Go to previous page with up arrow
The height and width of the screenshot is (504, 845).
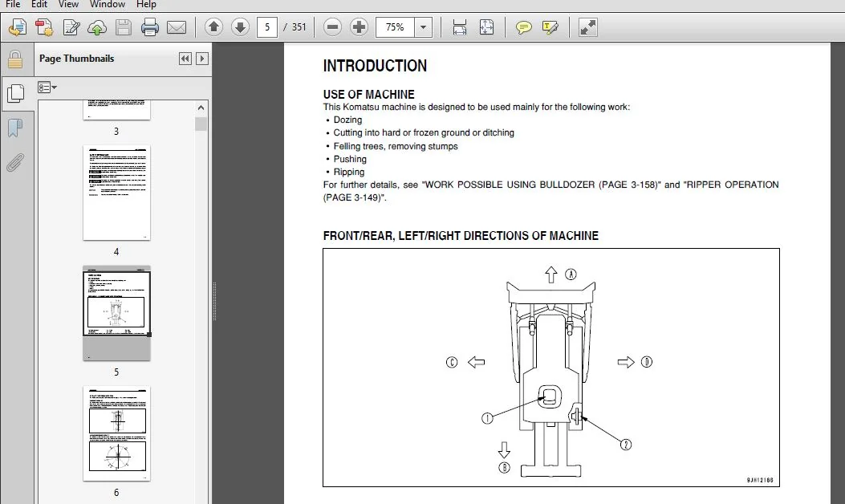pyautogui.click(x=214, y=27)
